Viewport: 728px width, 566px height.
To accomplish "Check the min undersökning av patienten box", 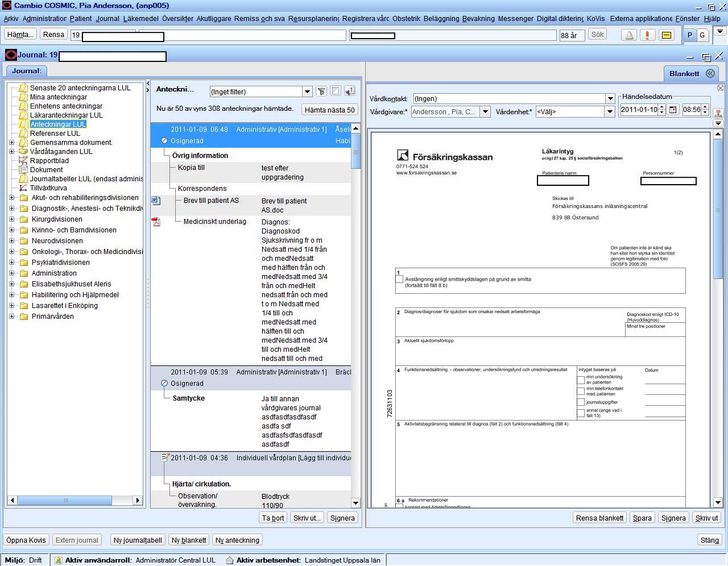I will [x=581, y=380].
